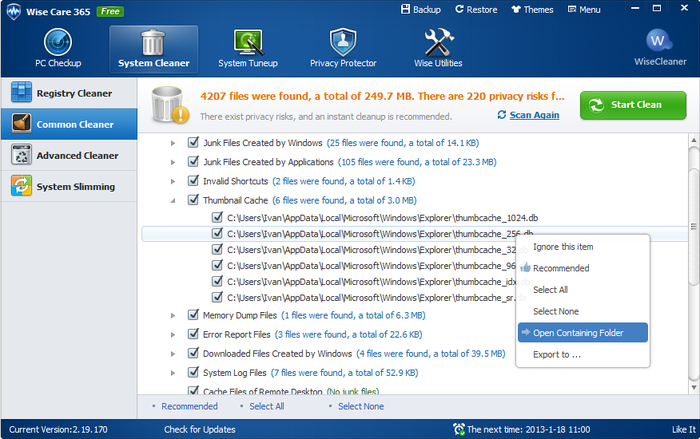Click Check for Updates
700x439 pixels.
pos(200,430)
